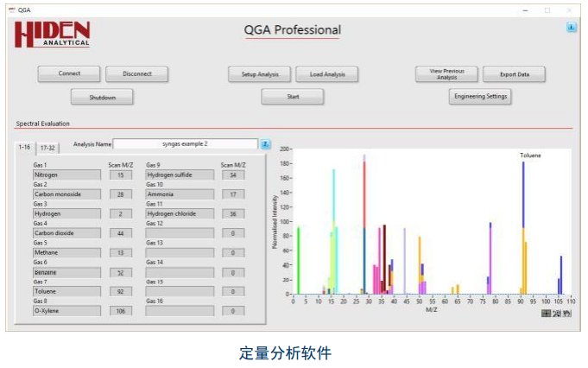The image size is (588, 368).
Task: Open View Previous Analysis
Action: click(446, 74)
